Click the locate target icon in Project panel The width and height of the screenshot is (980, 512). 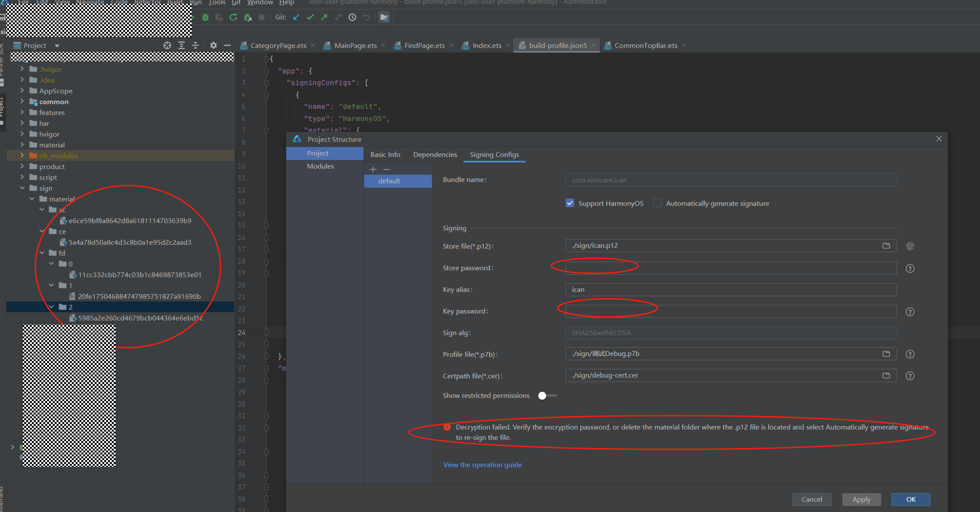167,45
